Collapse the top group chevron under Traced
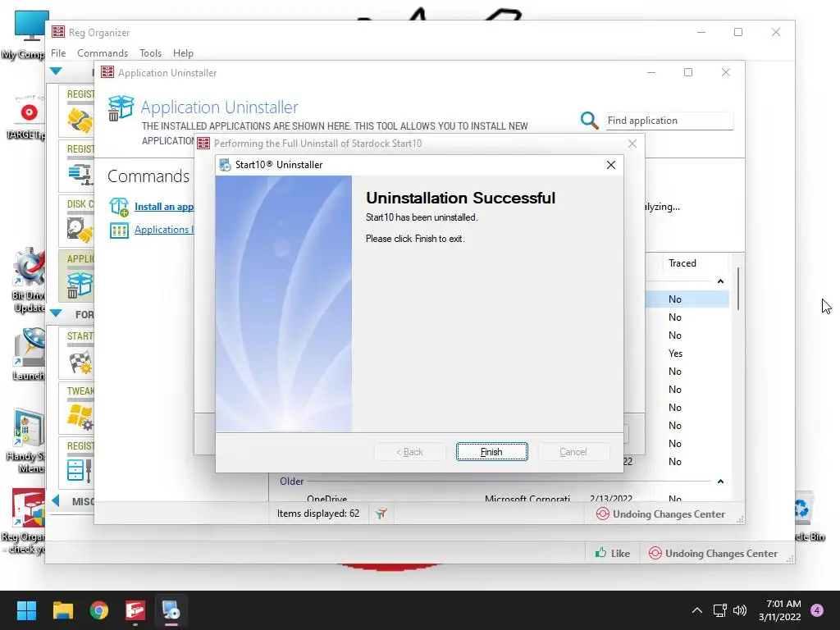Screen dimensions: 840x630 click(x=720, y=281)
